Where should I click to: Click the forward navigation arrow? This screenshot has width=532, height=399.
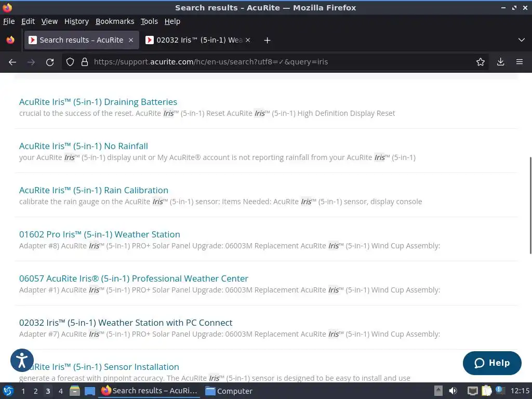pos(31,62)
